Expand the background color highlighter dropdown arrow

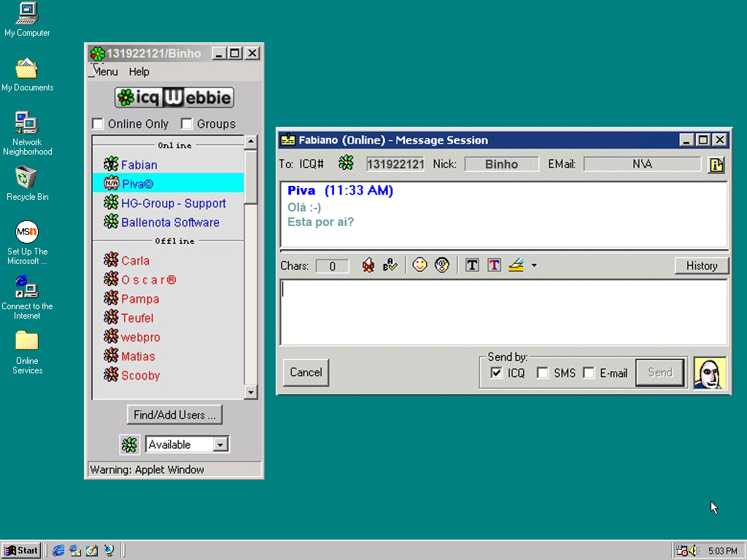pos(534,265)
